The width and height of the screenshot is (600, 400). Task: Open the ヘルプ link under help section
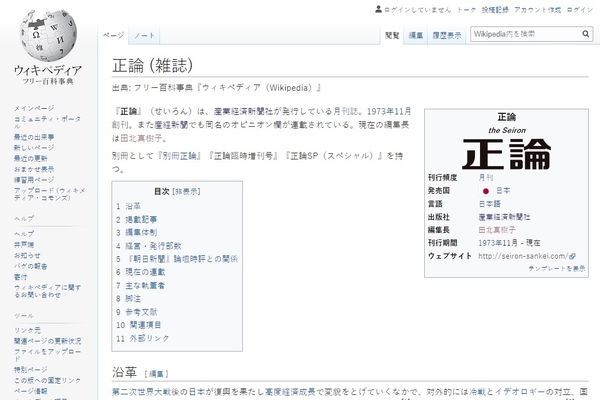(x=24, y=233)
